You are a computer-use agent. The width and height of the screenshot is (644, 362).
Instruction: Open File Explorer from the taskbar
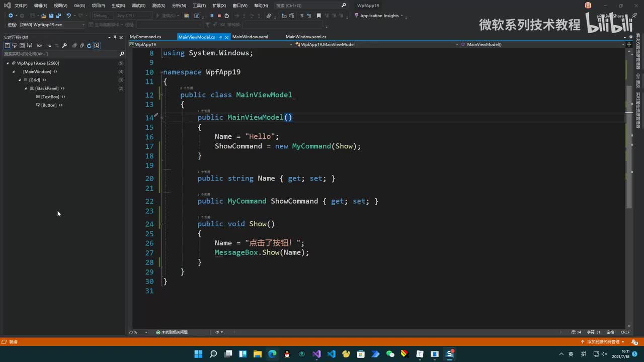click(258, 354)
